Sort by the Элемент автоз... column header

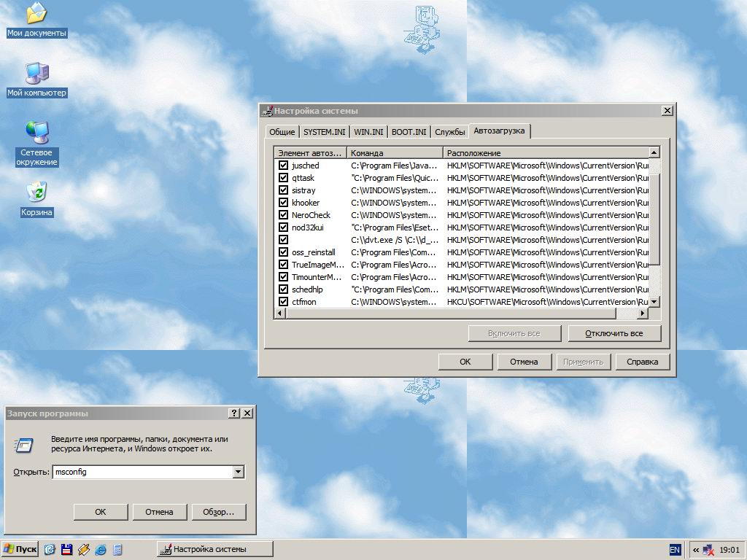(311, 153)
